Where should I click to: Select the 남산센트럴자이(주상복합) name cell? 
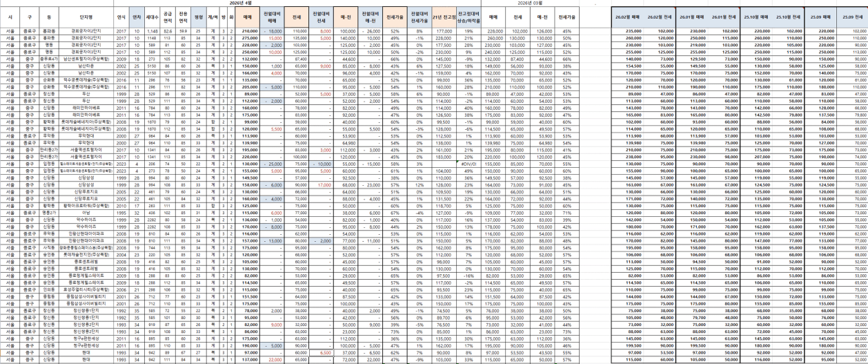pos(87,59)
